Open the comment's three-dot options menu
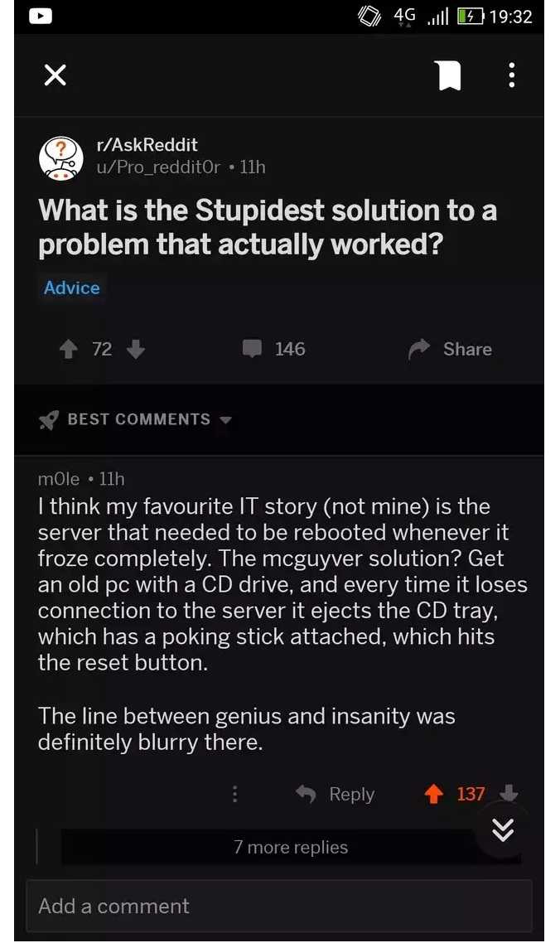560x943 pixels. click(235, 795)
